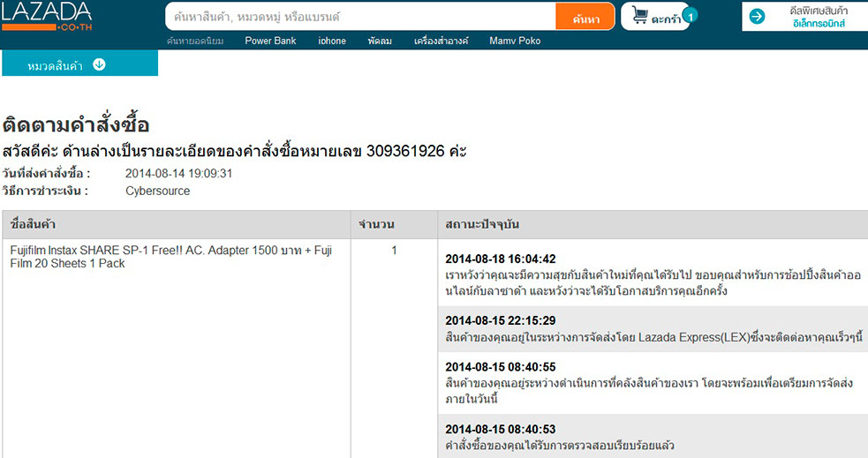Select popular search พัดลม
Viewport: 868px width, 458px height.
380,41
